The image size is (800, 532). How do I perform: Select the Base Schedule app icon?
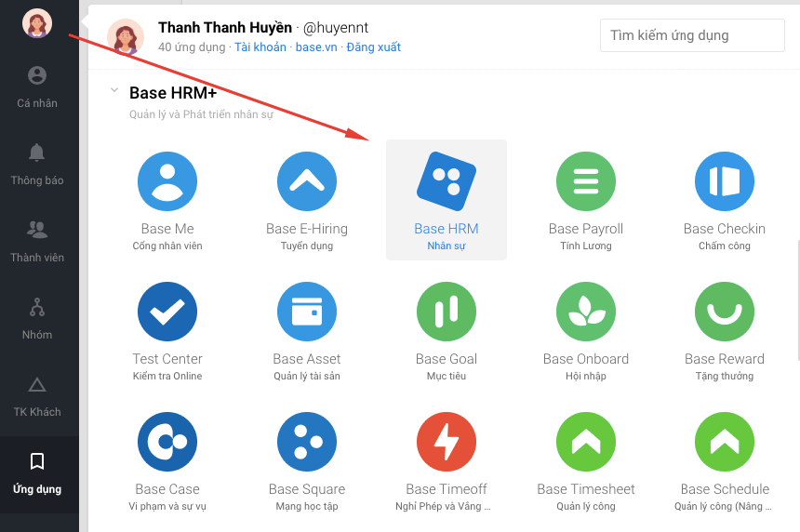[x=725, y=442]
